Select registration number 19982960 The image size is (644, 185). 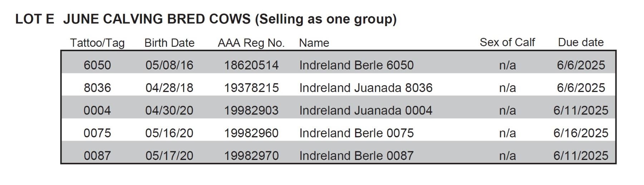point(251,133)
